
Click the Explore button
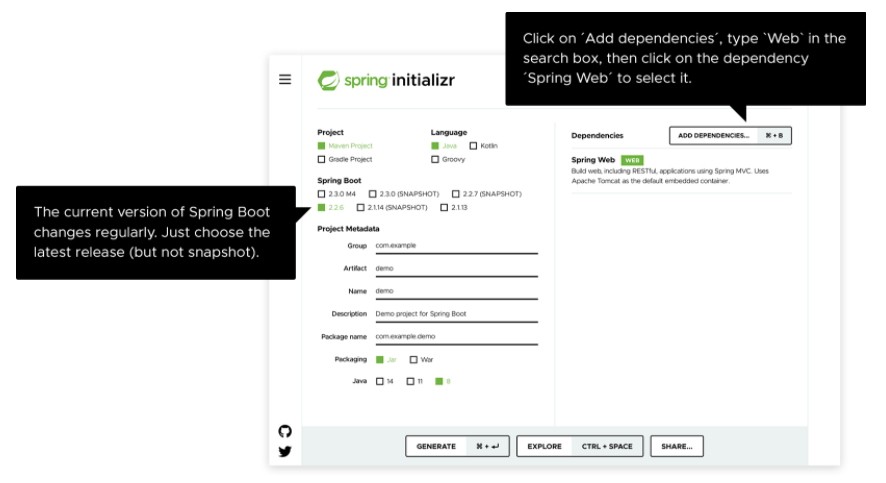coord(580,446)
